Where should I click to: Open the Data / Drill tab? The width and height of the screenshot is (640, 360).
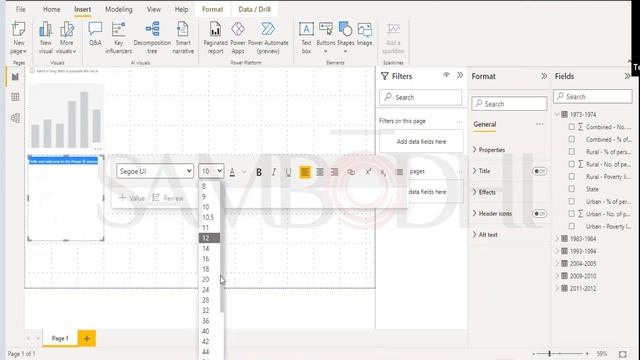coord(255,9)
